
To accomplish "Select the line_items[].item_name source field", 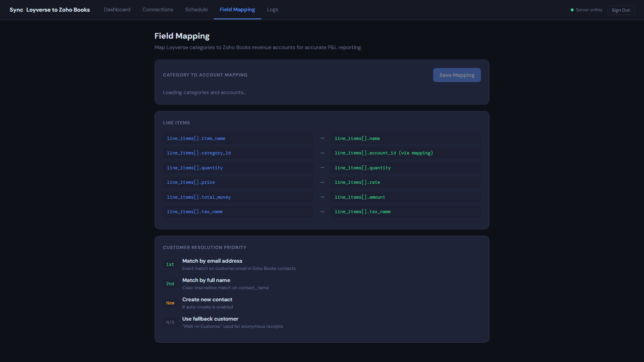I will click(x=238, y=138).
